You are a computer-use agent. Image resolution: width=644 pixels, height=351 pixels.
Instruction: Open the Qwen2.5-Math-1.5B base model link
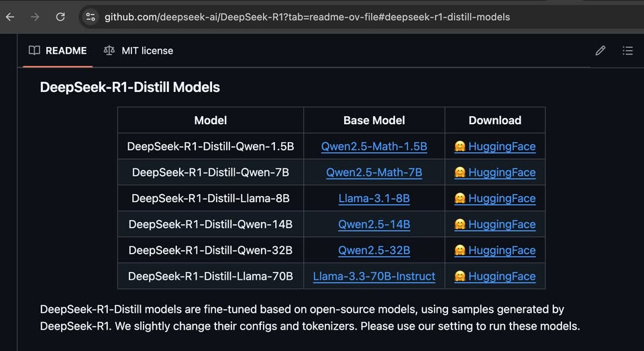point(374,146)
